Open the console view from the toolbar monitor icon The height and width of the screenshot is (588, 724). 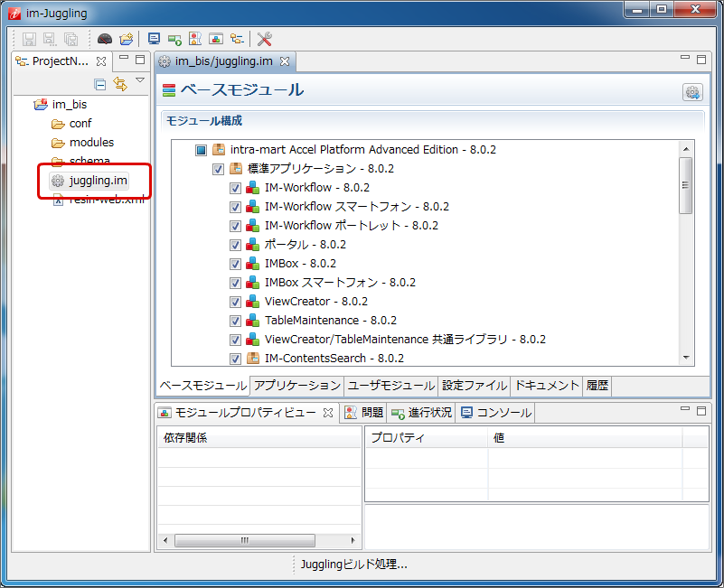[x=154, y=39]
